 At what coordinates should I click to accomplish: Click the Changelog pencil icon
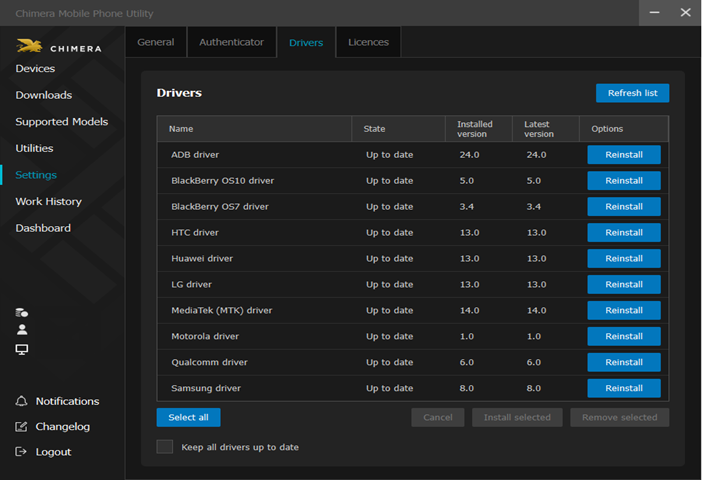tap(22, 427)
